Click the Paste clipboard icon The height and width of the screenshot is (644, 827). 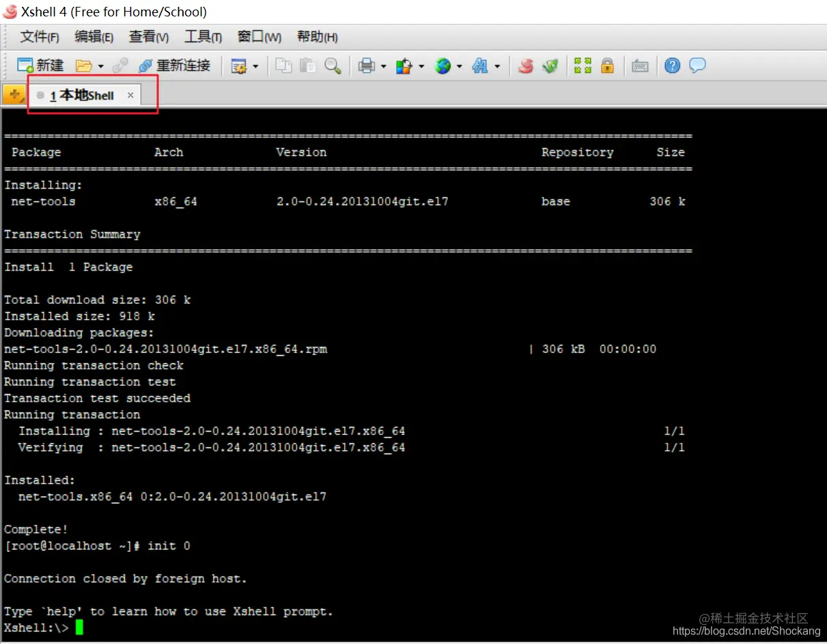point(308,66)
